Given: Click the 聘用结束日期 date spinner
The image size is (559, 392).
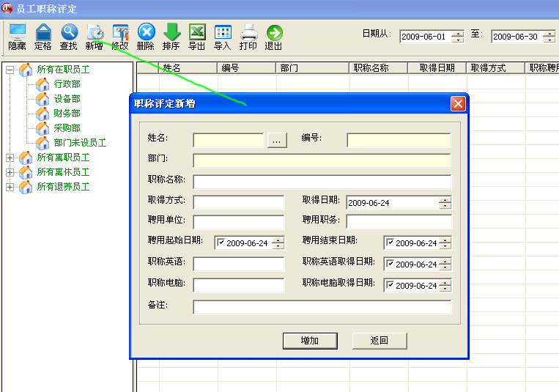Looking at the screenshot, I should click(445, 243).
